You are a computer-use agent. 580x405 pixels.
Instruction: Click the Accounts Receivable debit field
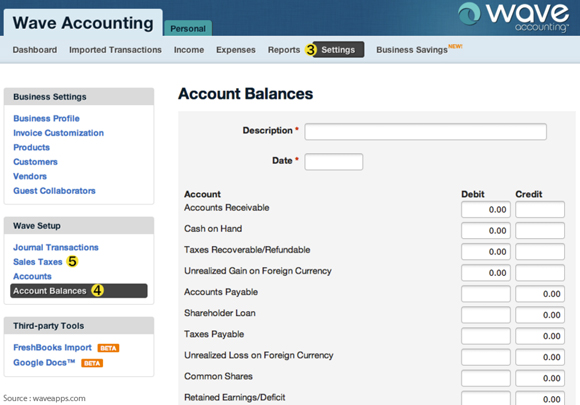click(486, 210)
